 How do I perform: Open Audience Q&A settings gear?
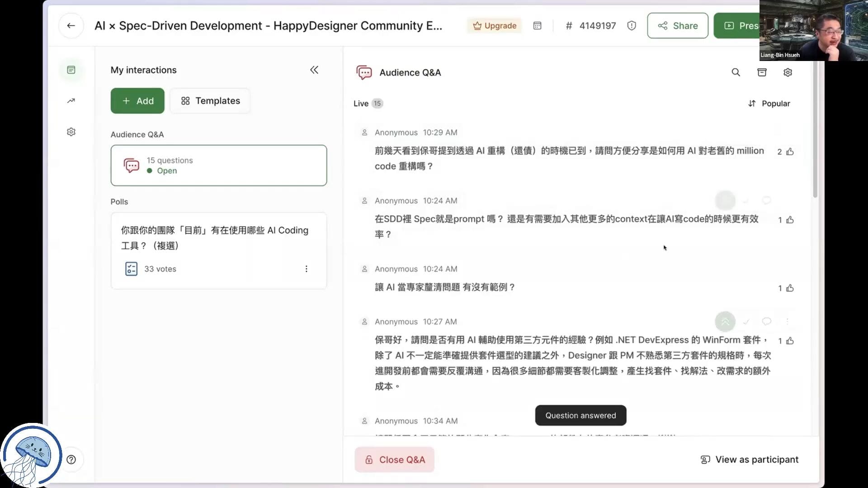pyautogui.click(x=788, y=72)
